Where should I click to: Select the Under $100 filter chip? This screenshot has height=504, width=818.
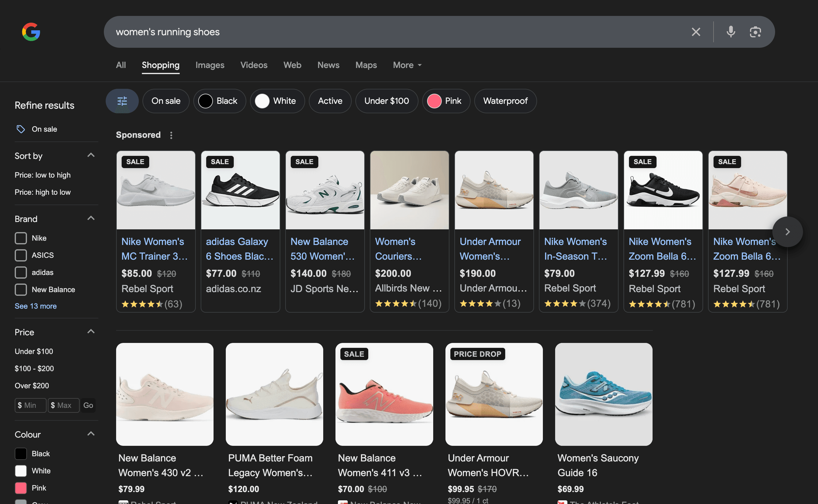pos(387,101)
